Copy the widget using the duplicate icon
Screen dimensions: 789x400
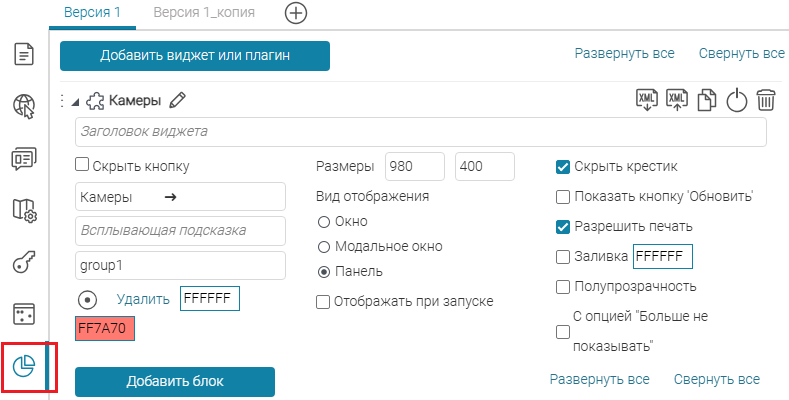[x=707, y=100]
